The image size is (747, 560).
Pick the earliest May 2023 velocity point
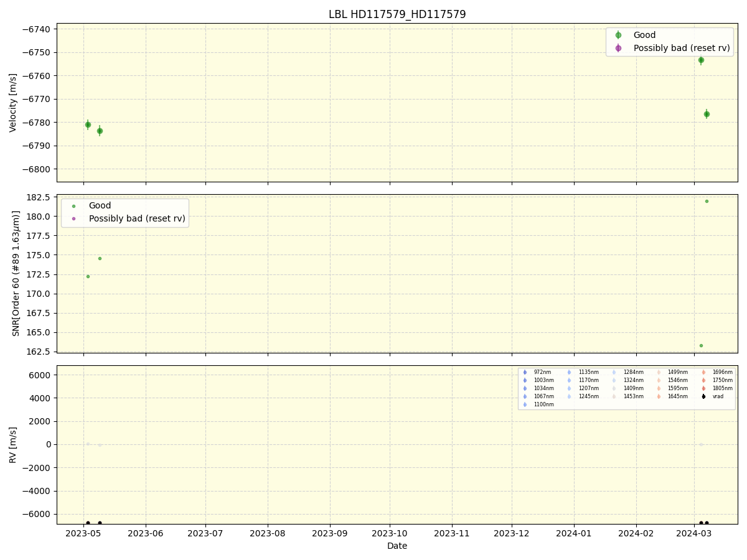[88, 124]
